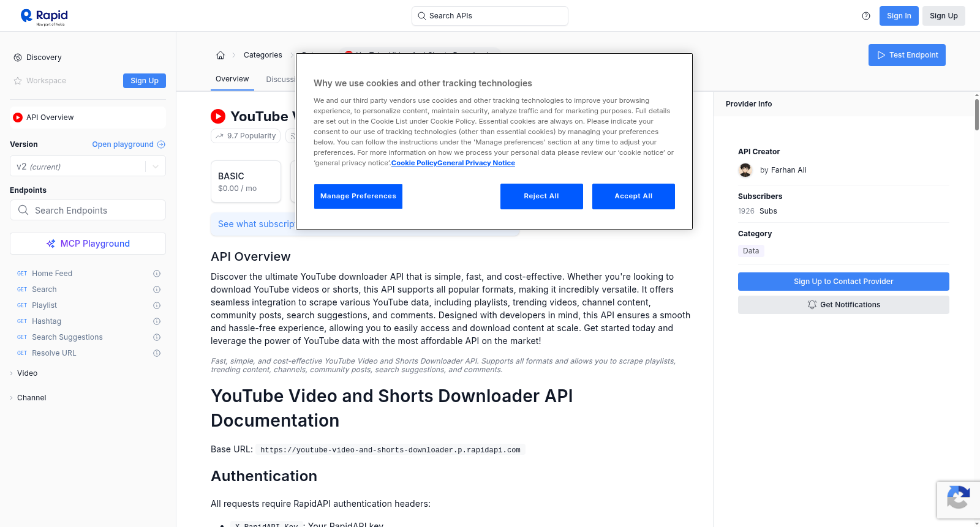Focus the Search APIs field

(490, 16)
